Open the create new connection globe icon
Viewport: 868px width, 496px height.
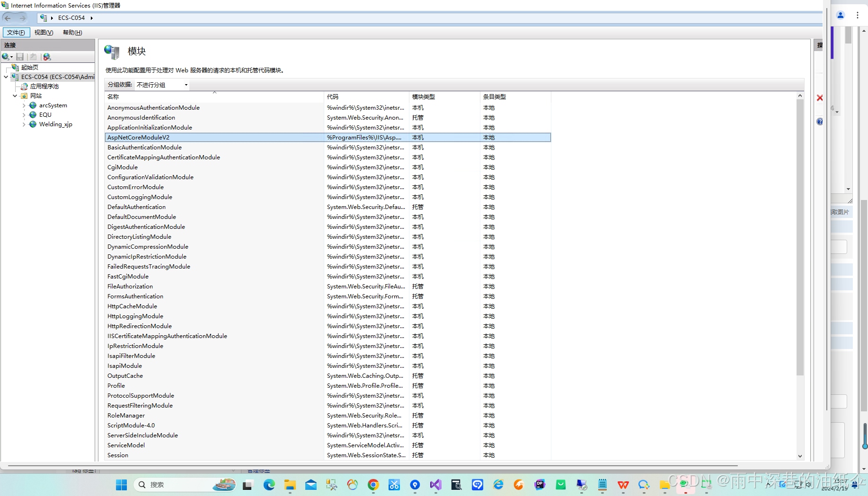5,57
